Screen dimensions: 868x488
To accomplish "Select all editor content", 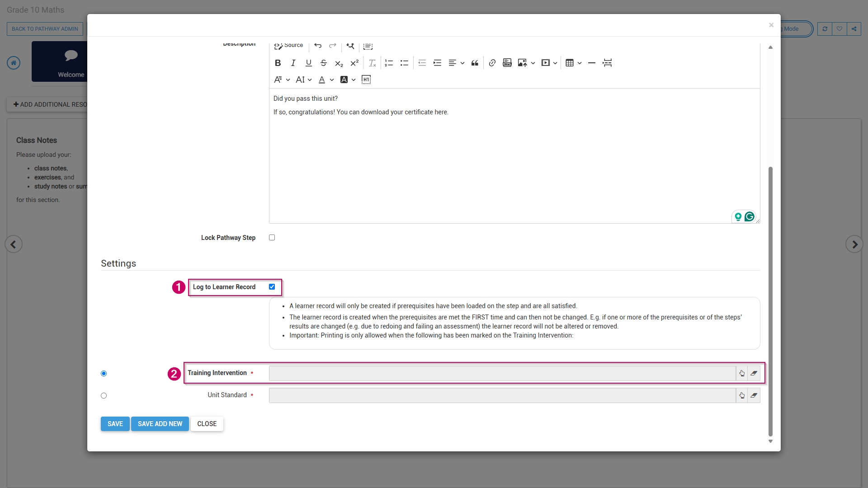I will (x=368, y=46).
